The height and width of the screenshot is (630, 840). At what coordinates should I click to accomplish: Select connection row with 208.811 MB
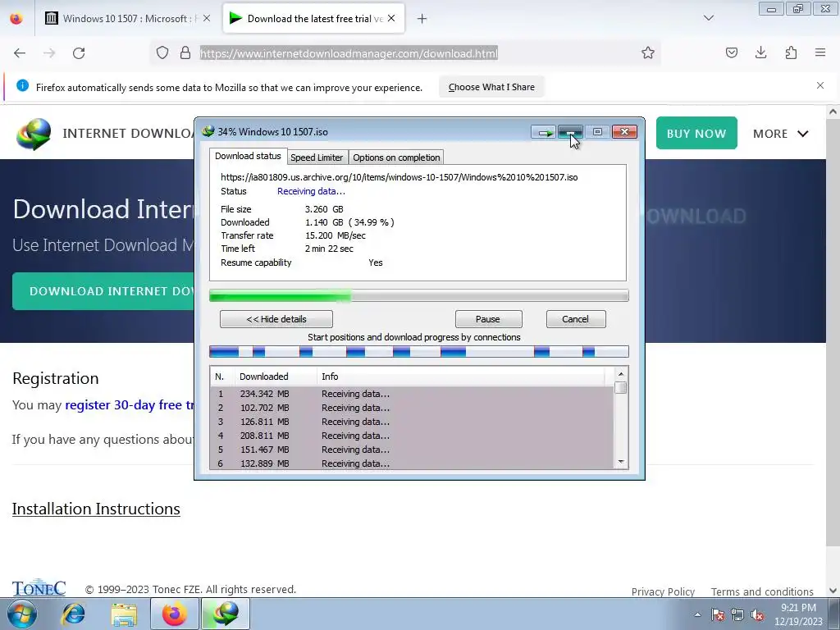click(x=412, y=436)
